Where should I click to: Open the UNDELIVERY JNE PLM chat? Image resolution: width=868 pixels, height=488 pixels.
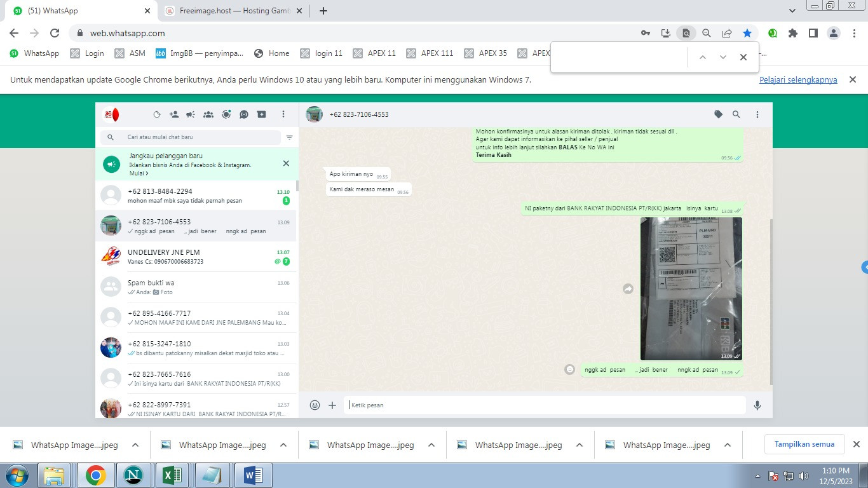pos(196,257)
